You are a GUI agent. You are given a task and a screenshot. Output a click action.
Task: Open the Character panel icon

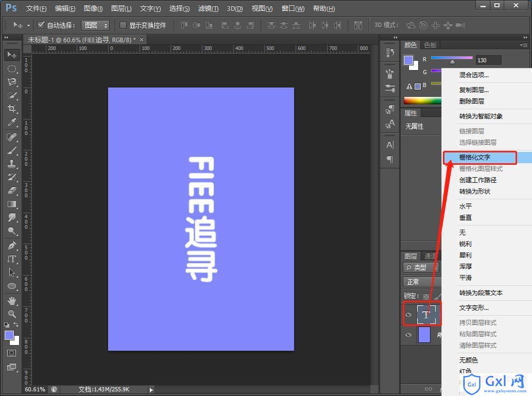(x=390, y=145)
